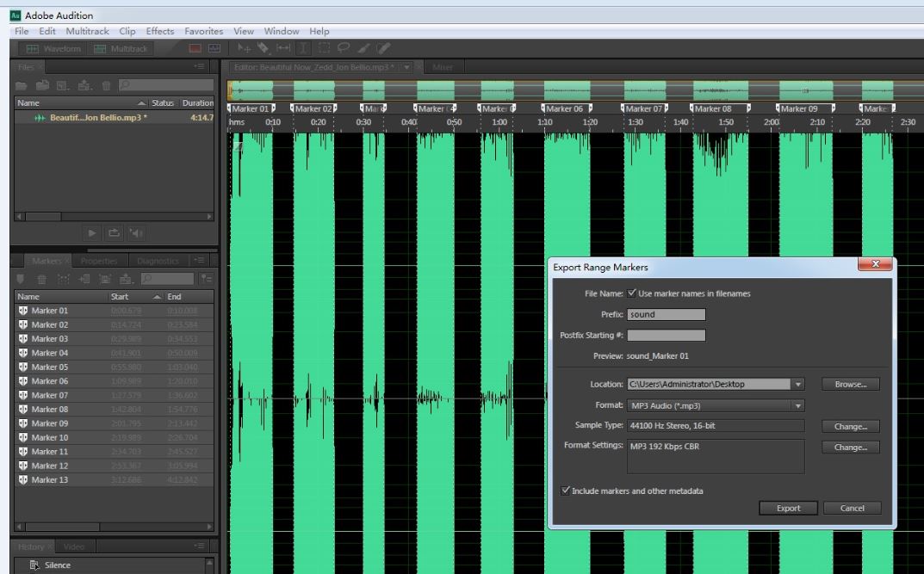Expand the Location dropdown
Screen dimensions: 924x574
[x=798, y=385]
